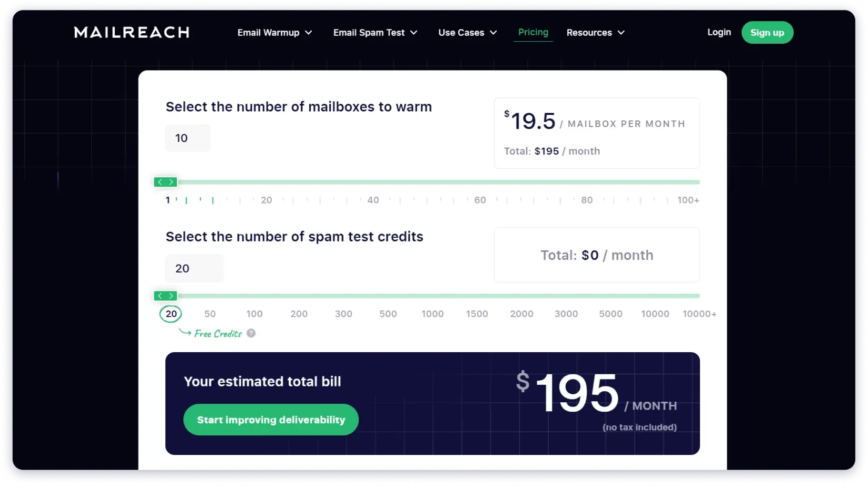Click left arrow on spam credits slider handle
868x485 pixels.
click(x=160, y=296)
